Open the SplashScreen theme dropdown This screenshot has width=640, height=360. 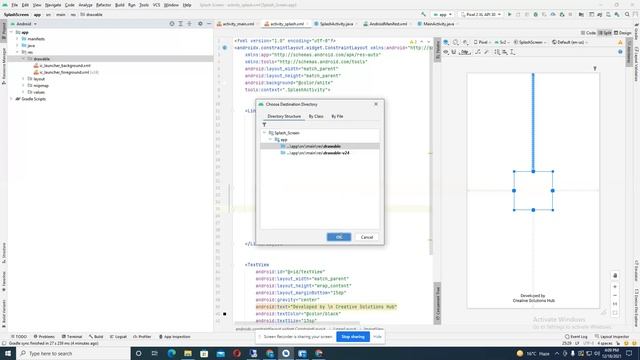[530, 42]
